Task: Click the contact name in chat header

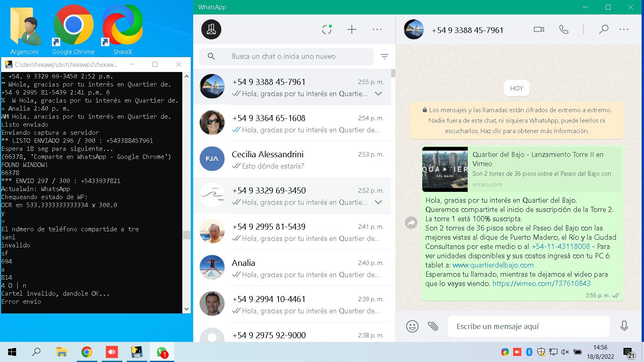Action: point(467,30)
